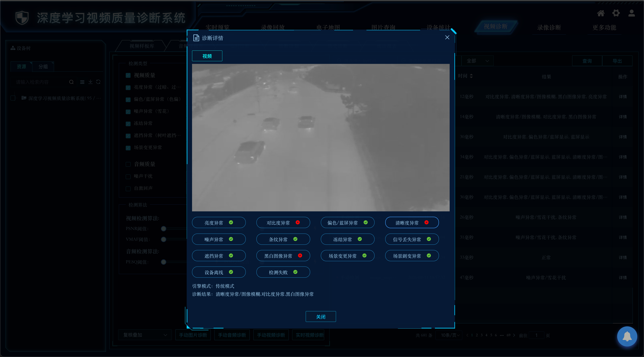Screen dimensions: 644x357
Task: Open 详情 for the 12毫秒 row
Action: click(623, 97)
